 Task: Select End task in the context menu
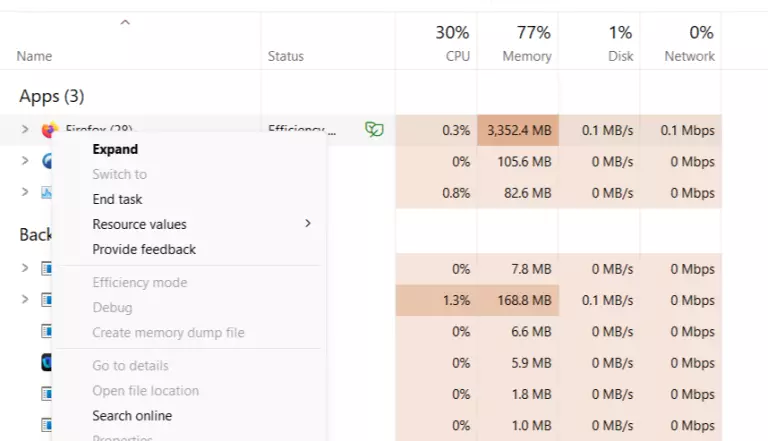click(x=117, y=199)
